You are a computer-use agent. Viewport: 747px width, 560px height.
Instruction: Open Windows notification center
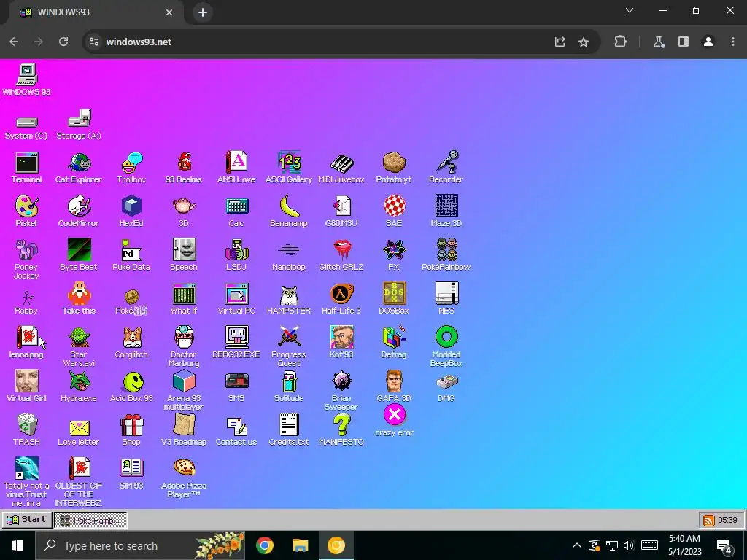pyautogui.click(x=724, y=545)
